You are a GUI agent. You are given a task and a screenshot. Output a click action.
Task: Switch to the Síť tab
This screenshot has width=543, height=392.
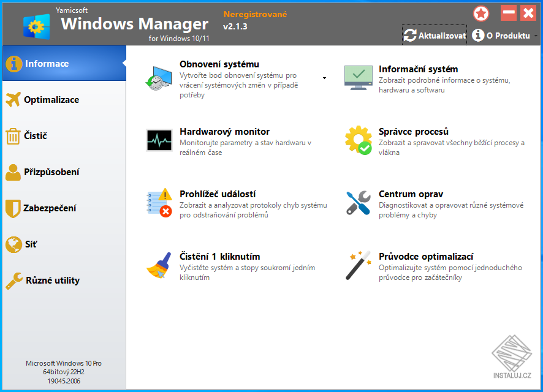tap(64, 244)
